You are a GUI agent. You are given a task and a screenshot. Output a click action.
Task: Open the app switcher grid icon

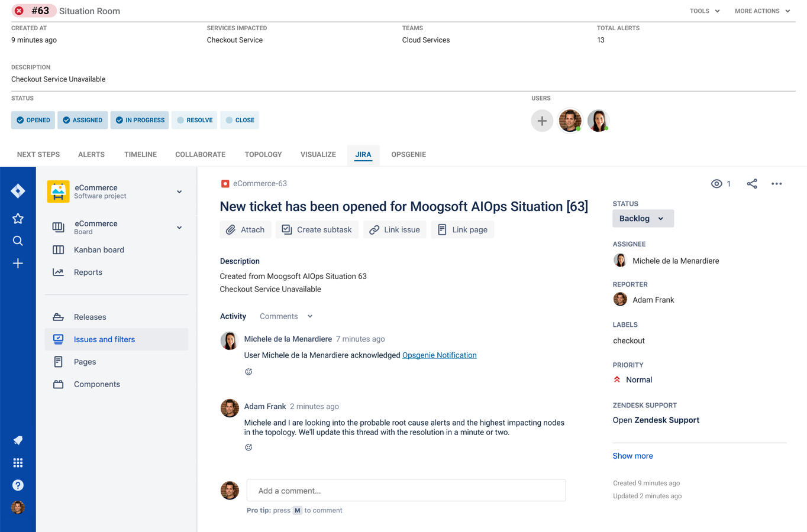click(18, 463)
